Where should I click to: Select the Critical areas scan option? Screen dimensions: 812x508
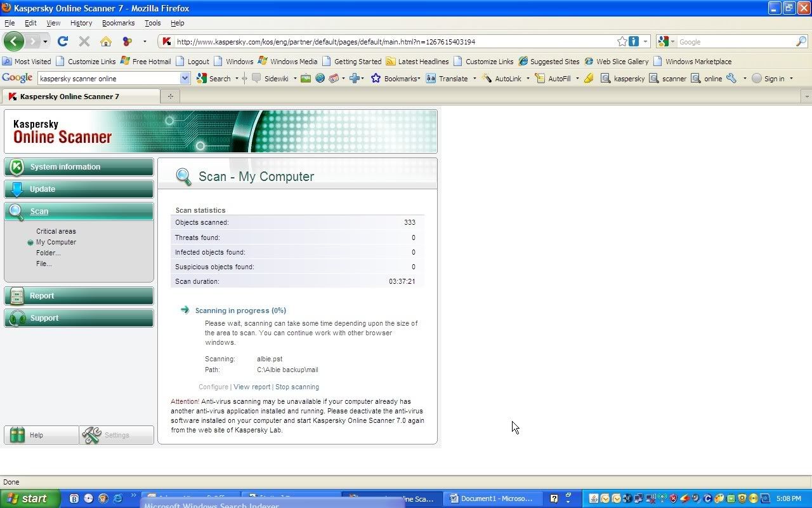pos(56,231)
